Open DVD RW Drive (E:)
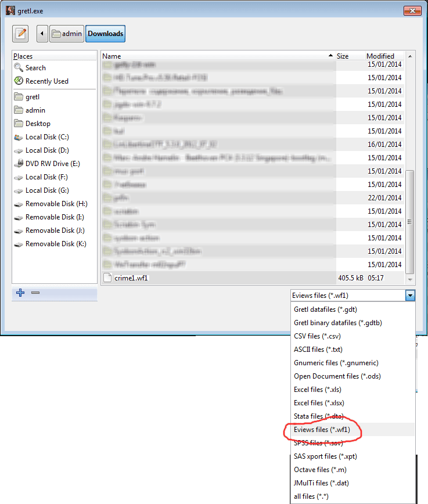The image size is (428, 504). [52, 164]
